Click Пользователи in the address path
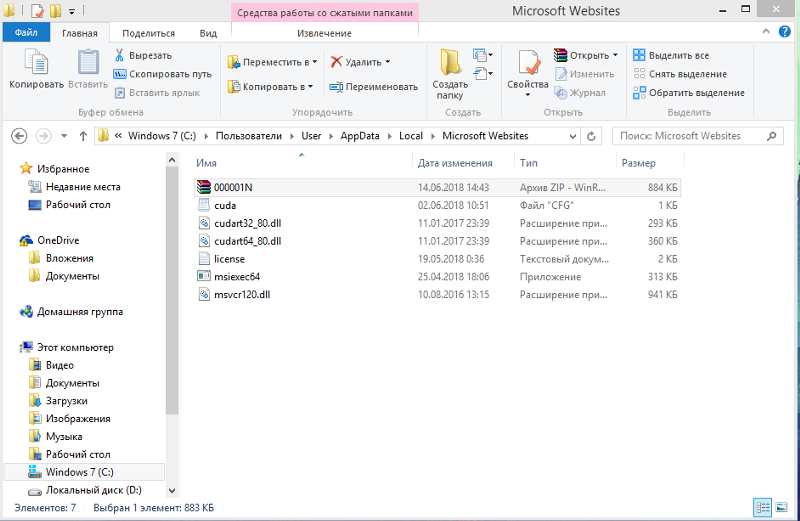This screenshot has width=800, height=521. pyautogui.click(x=248, y=136)
